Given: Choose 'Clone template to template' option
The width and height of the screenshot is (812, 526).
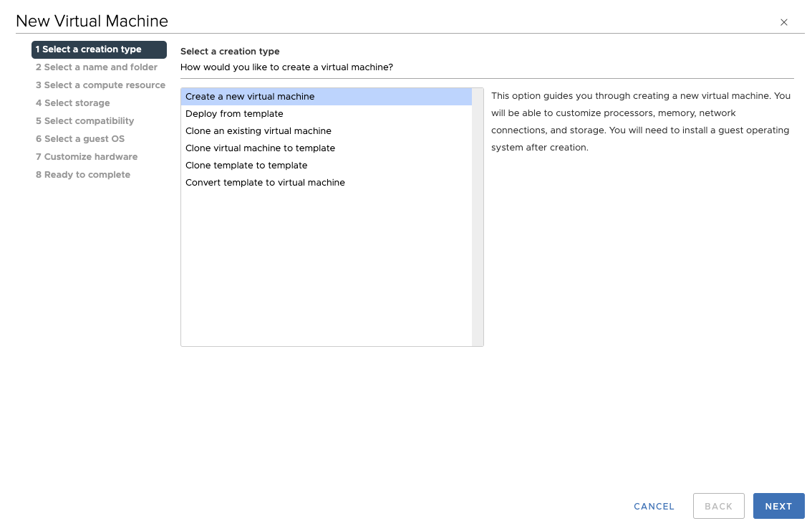Looking at the screenshot, I should click(246, 166).
